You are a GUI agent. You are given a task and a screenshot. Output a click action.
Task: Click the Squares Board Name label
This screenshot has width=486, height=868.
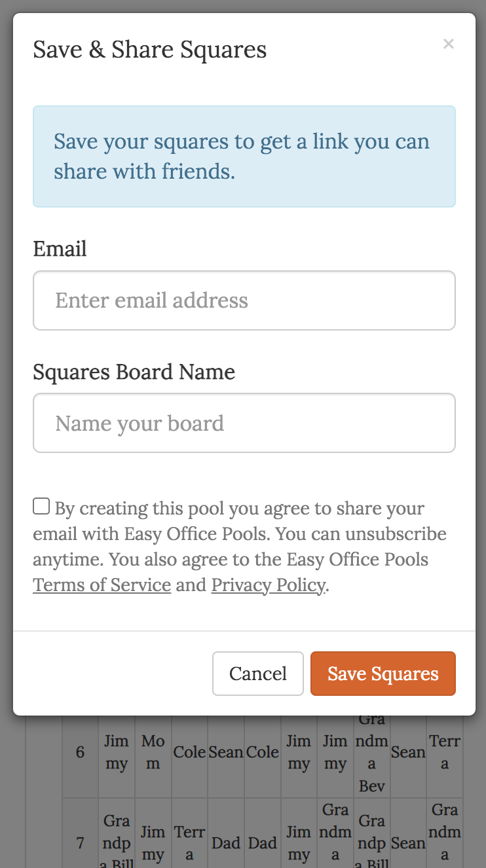coord(134,372)
